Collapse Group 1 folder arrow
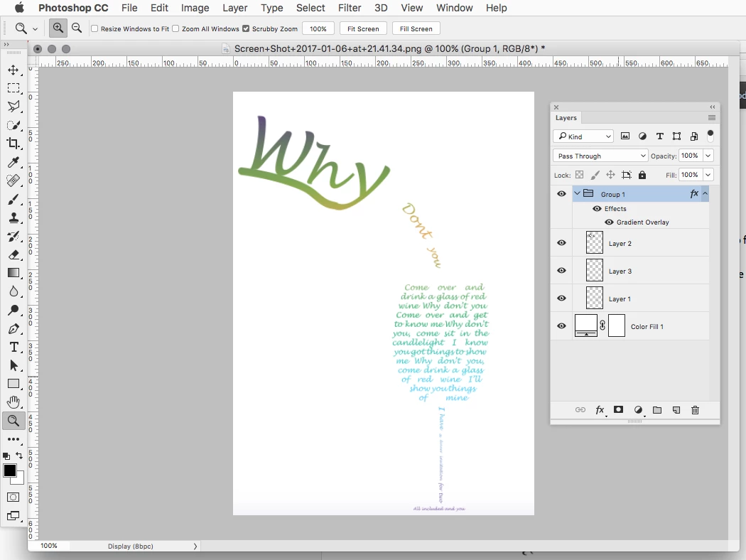 click(x=577, y=193)
